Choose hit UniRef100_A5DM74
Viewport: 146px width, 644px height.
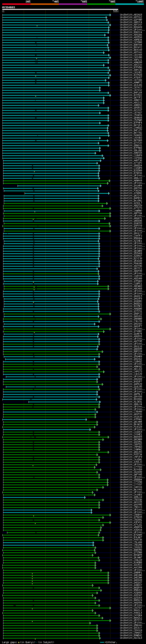pos(131,527)
